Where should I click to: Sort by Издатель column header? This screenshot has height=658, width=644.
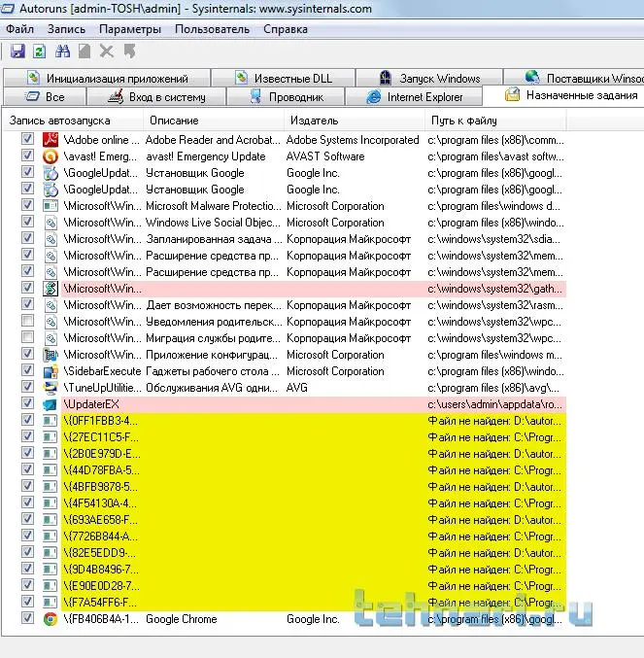coord(355,121)
